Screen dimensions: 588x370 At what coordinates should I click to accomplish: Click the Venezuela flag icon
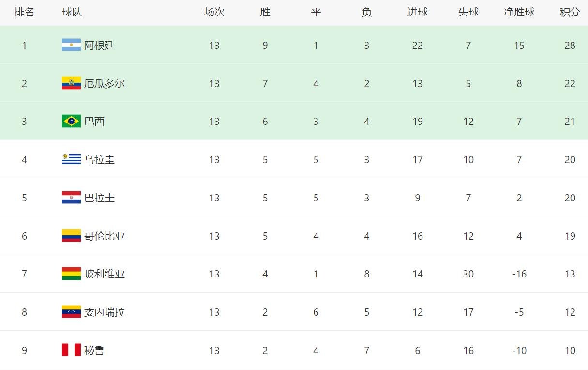[71, 312]
